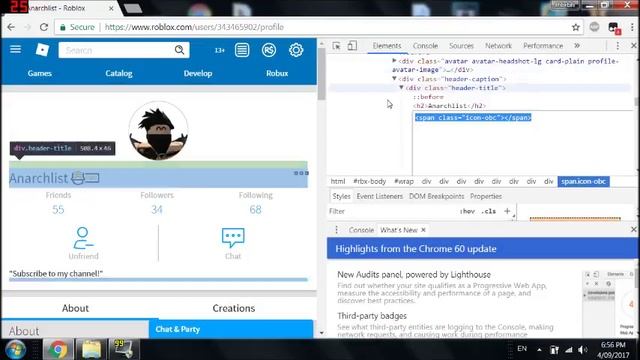Select the span.icon-obc breadcrumb
The width and height of the screenshot is (640, 360).
pos(583,181)
